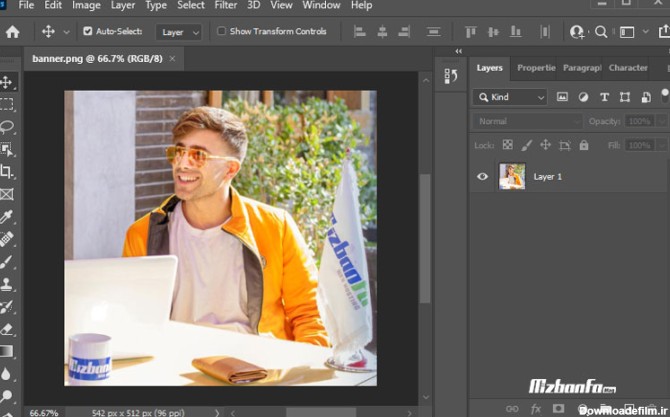The width and height of the screenshot is (670, 417).
Task: Open the History panel icon
Action: [450, 76]
